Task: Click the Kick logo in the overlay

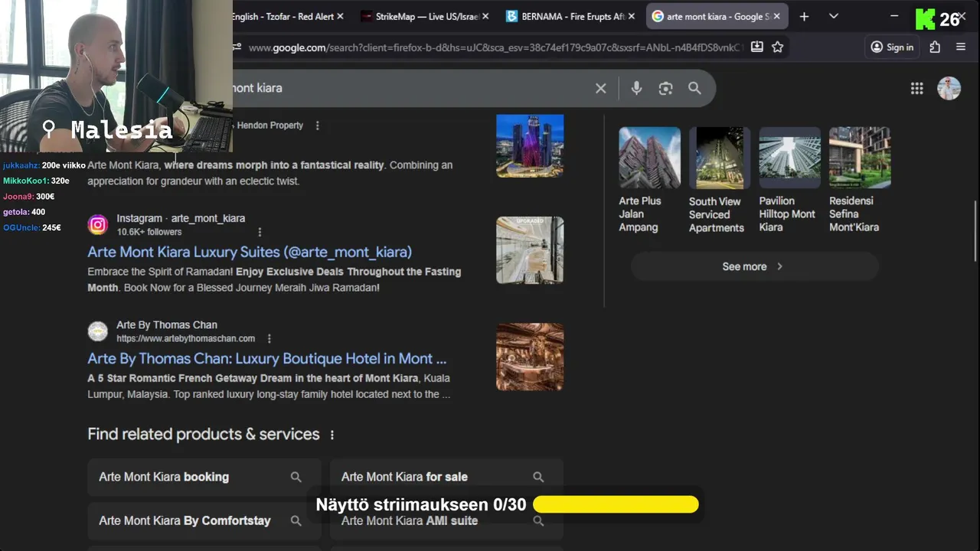Action: coord(926,19)
